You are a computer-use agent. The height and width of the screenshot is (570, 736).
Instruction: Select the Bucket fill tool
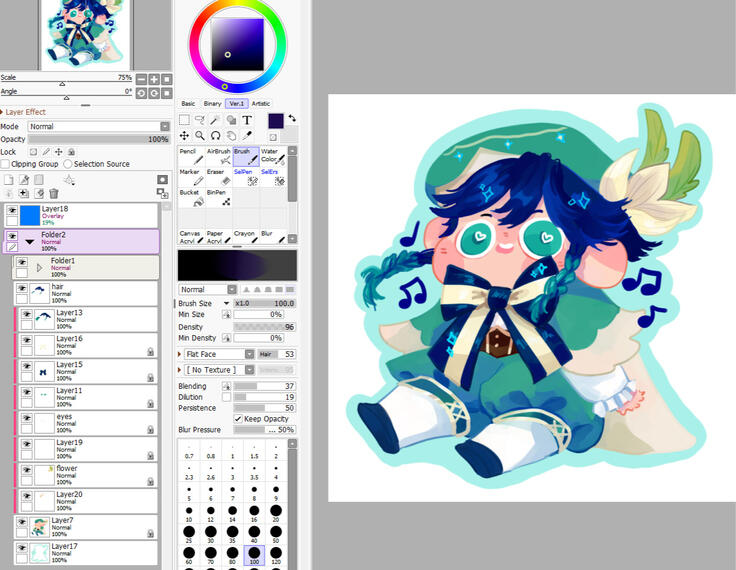point(192,198)
